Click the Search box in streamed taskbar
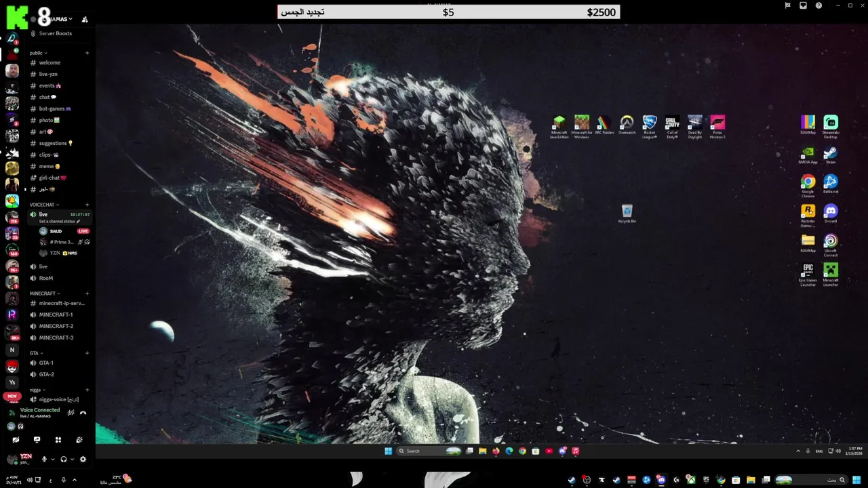The height and width of the screenshot is (488, 868). click(x=430, y=451)
